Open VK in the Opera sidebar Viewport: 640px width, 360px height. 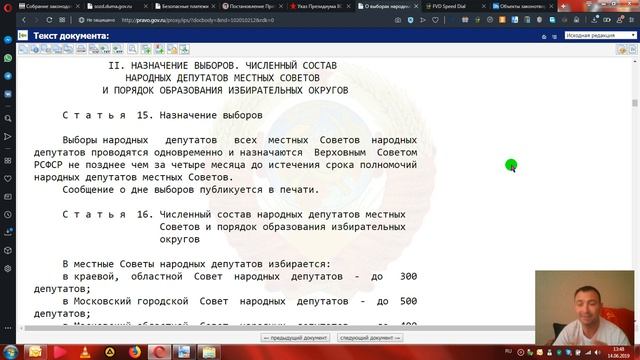(8, 94)
